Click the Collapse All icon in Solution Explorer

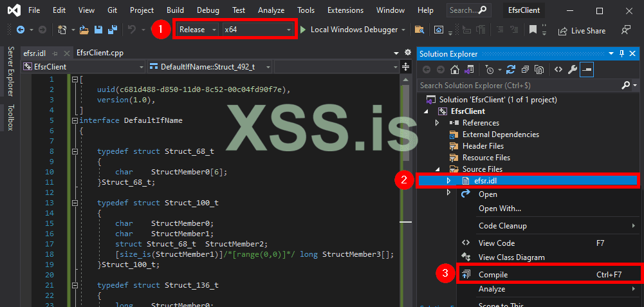coord(526,70)
